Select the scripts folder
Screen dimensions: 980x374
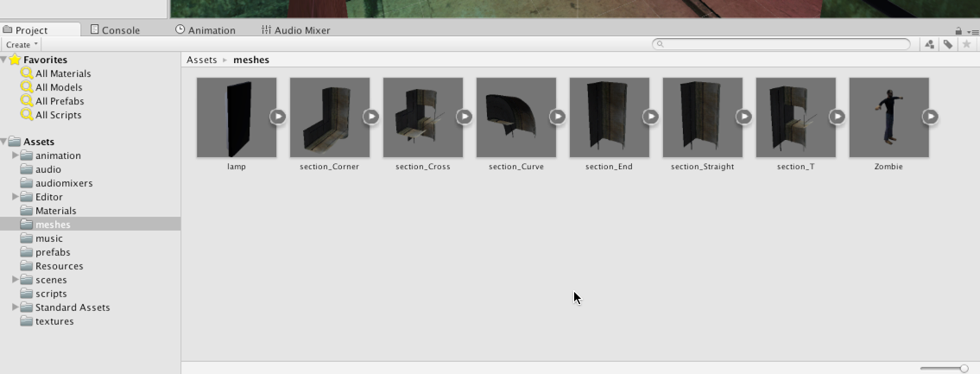tap(51, 294)
